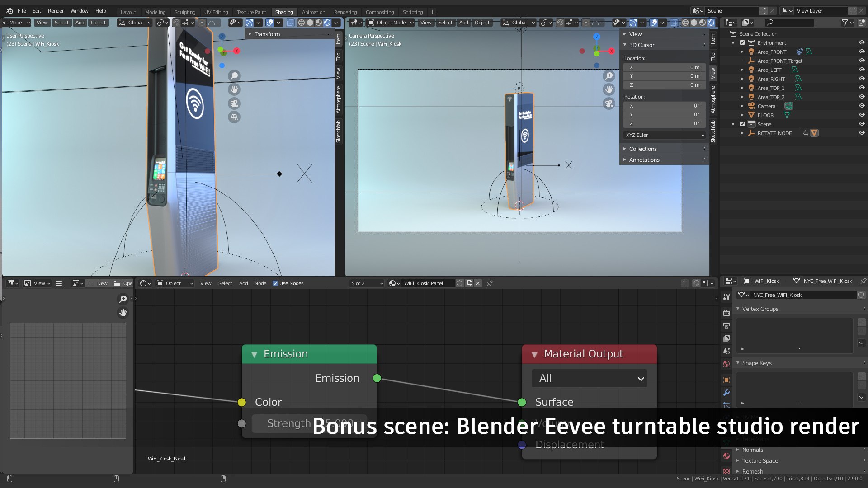Toggle camera view gizmo in left viewport
This screenshot has height=488, width=868.
(x=234, y=103)
